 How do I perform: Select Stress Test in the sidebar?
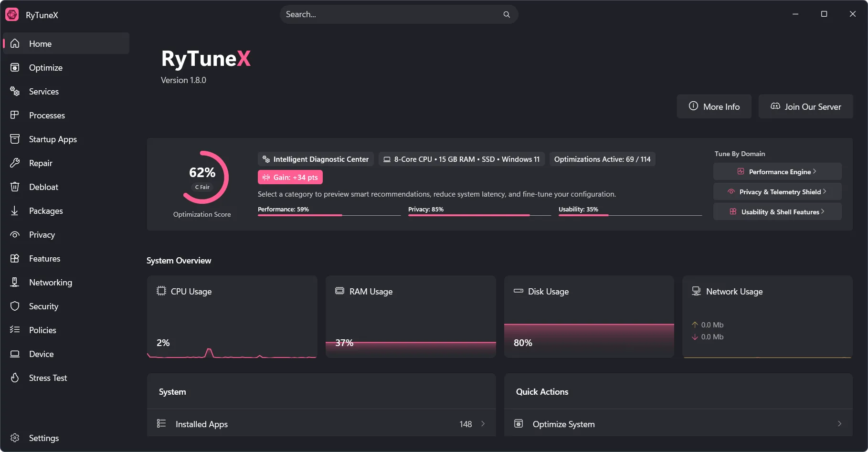point(66,378)
